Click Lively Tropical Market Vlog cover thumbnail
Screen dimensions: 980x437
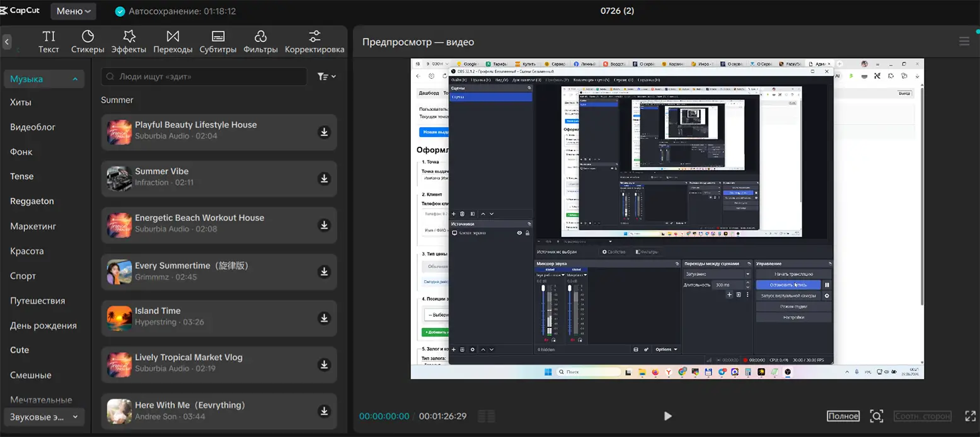[x=119, y=365]
